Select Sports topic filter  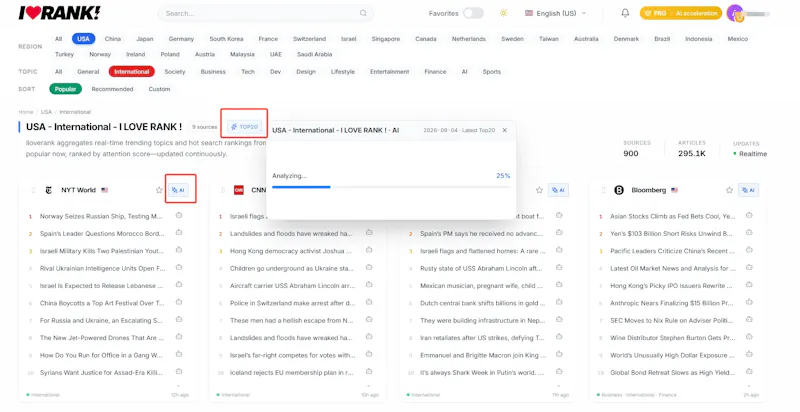491,72
